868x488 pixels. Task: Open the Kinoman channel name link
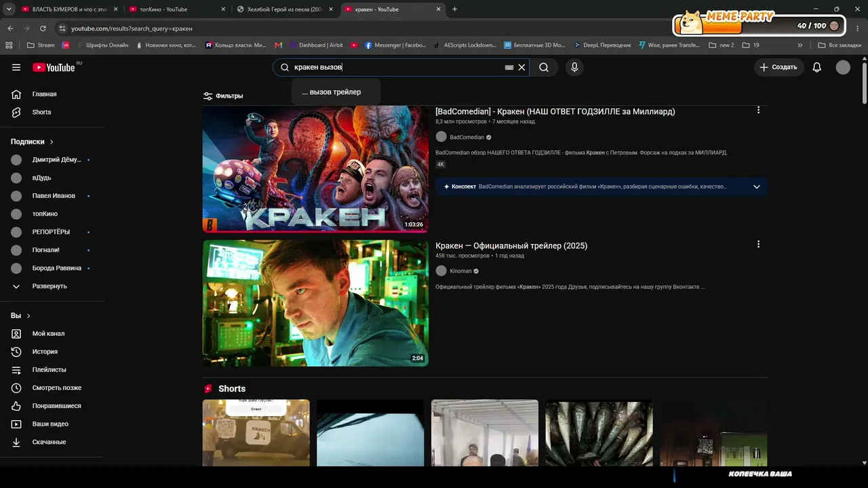click(460, 271)
